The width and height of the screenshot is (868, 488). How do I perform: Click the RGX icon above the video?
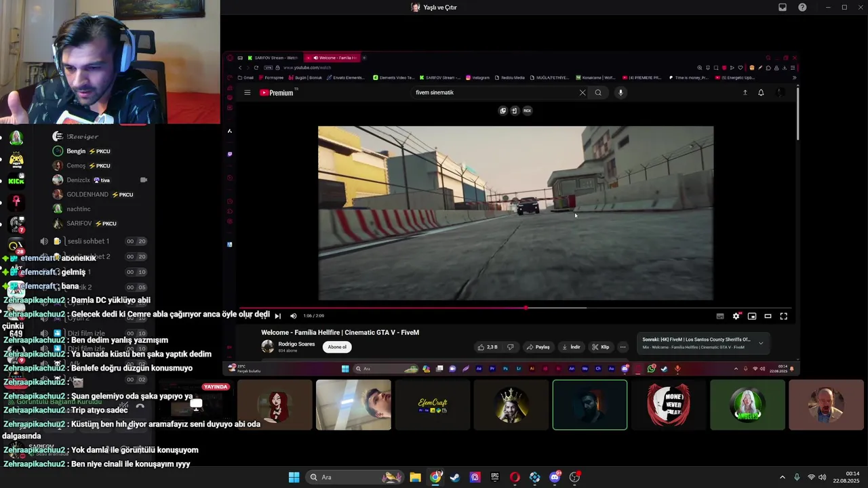[x=527, y=110]
